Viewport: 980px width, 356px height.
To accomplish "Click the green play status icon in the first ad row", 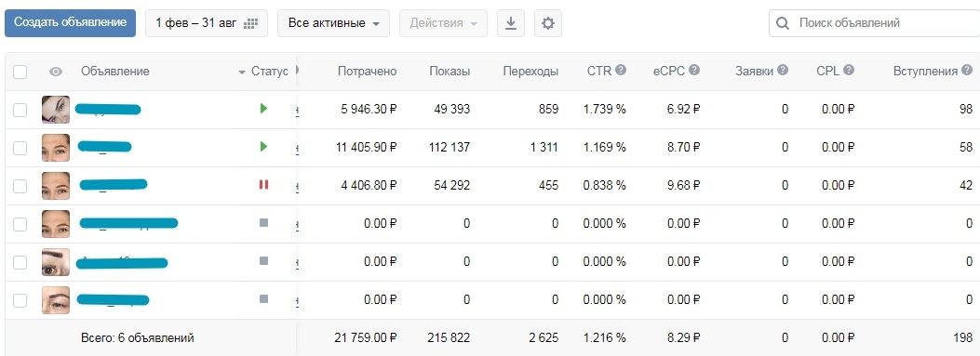I will pos(263,109).
